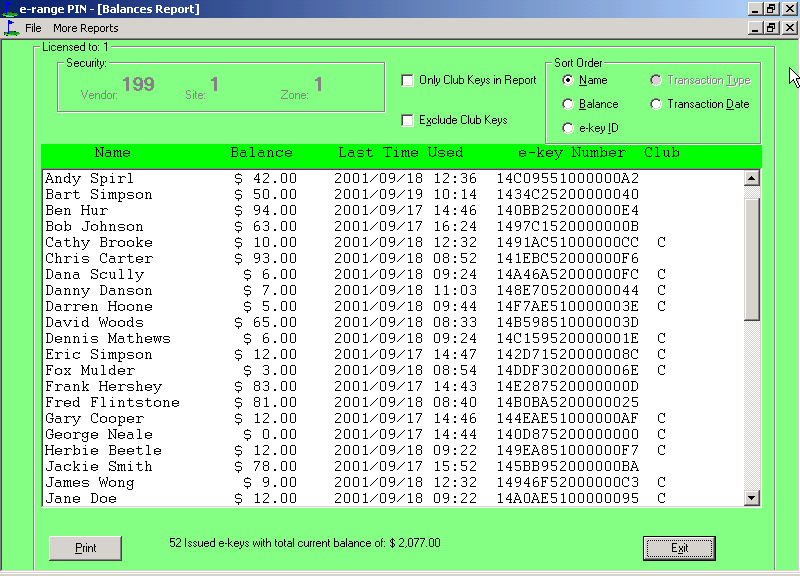
Task: Sort the report by Balance
Action: click(568, 104)
